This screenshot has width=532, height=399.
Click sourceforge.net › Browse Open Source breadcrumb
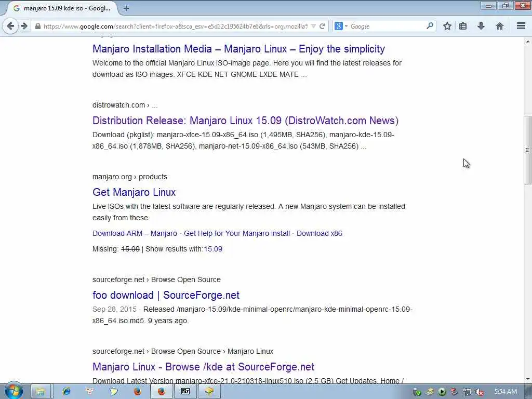point(156,280)
